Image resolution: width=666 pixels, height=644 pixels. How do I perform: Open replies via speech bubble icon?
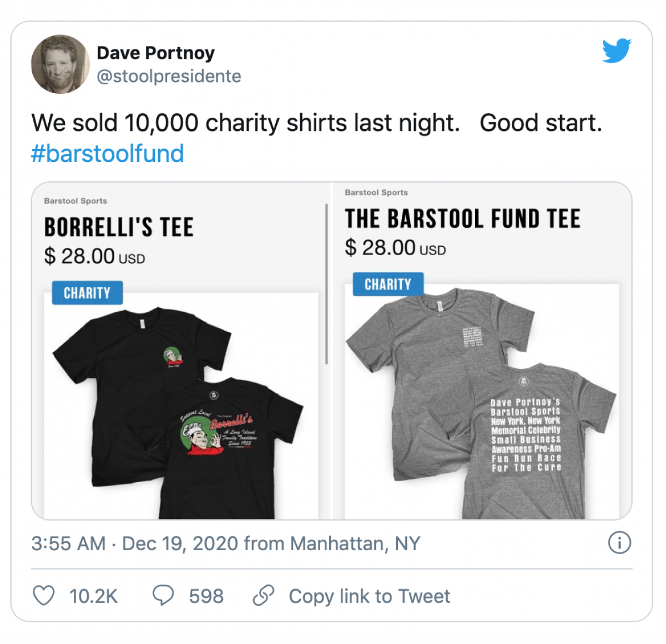tap(163, 596)
